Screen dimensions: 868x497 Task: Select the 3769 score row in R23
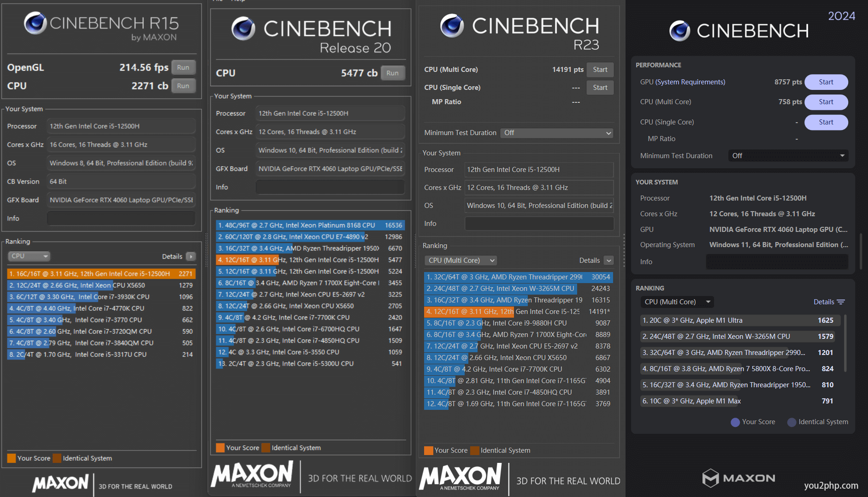tap(519, 404)
